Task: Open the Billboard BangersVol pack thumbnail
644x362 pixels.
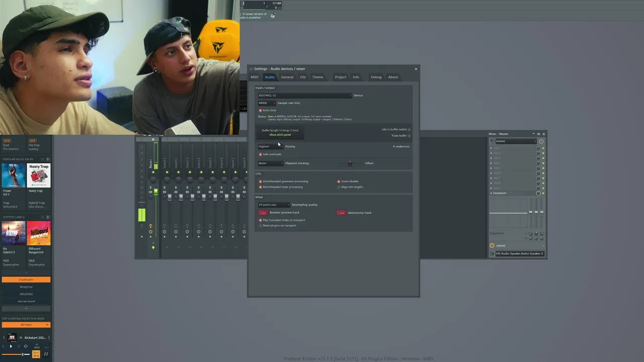Action: coord(39,233)
